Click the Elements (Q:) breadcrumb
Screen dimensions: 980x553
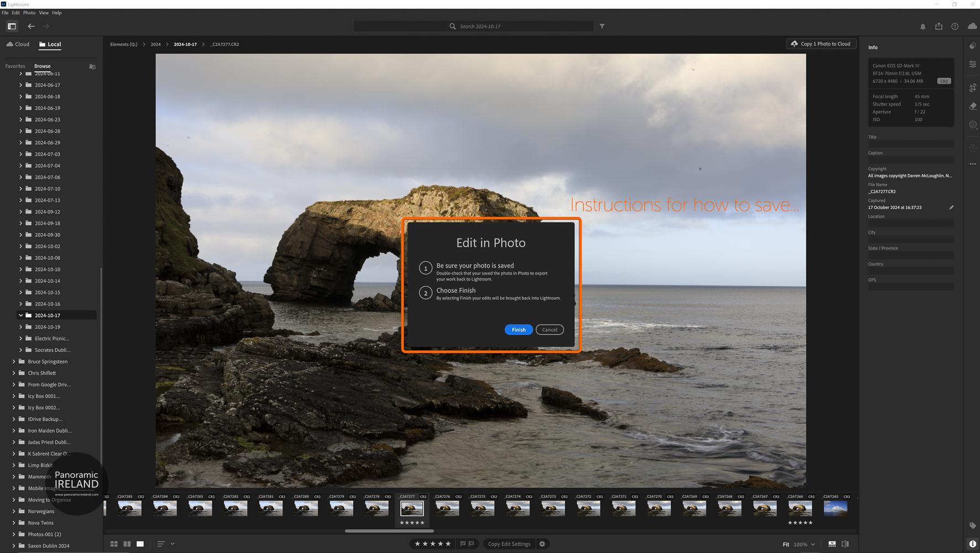[x=124, y=44]
